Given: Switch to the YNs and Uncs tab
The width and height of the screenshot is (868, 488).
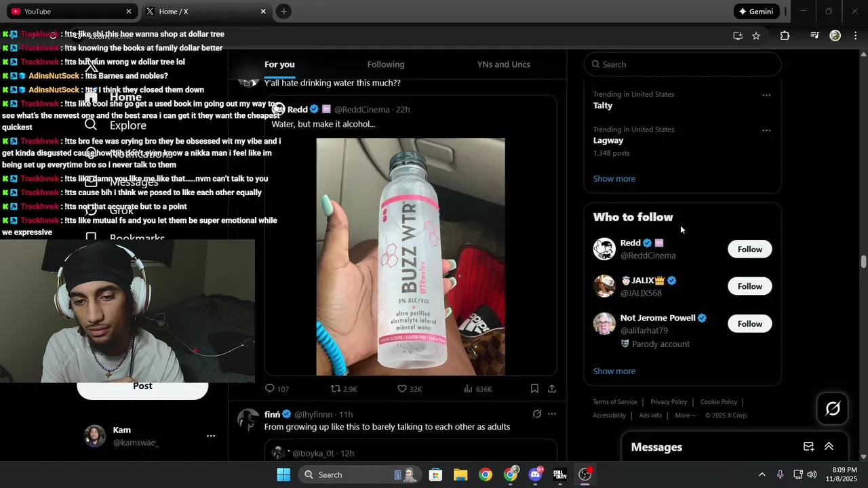Looking at the screenshot, I should 503,64.
